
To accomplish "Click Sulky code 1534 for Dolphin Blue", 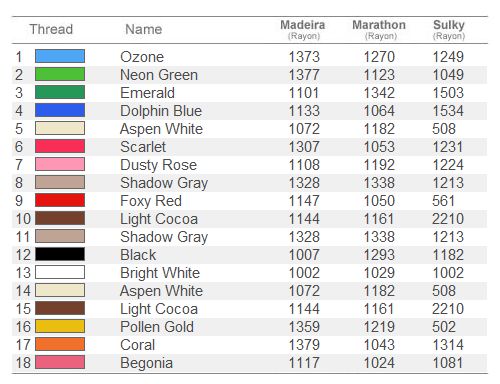I will click(x=448, y=111).
